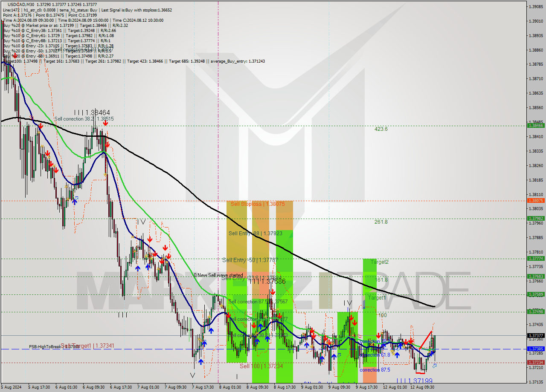Click the 1.37135 price axis value
This screenshot has width=546, height=392.
[x=536, y=382]
